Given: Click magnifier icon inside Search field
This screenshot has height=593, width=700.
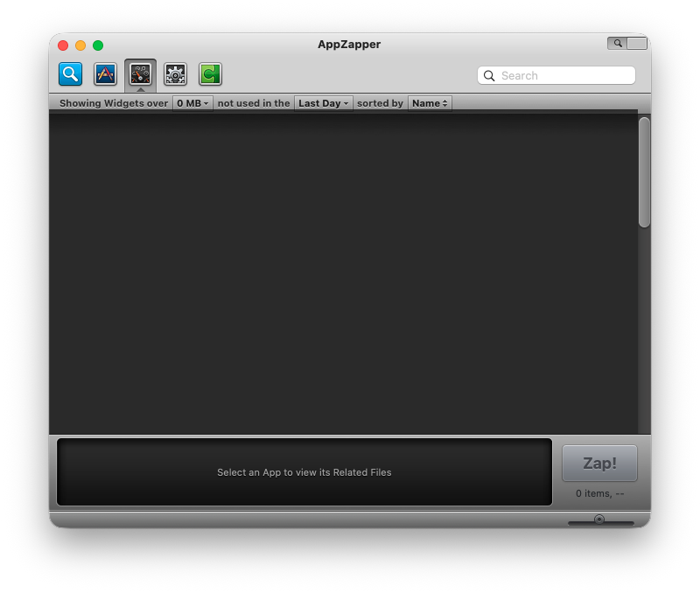Looking at the screenshot, I should coord(489,75).
